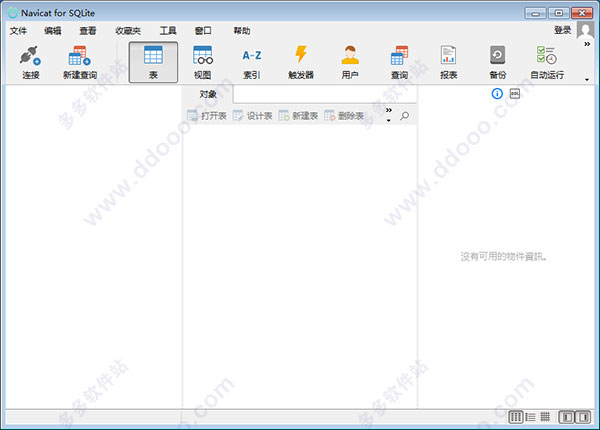Select the 表 (Table) toolbar button

[153, 62]
